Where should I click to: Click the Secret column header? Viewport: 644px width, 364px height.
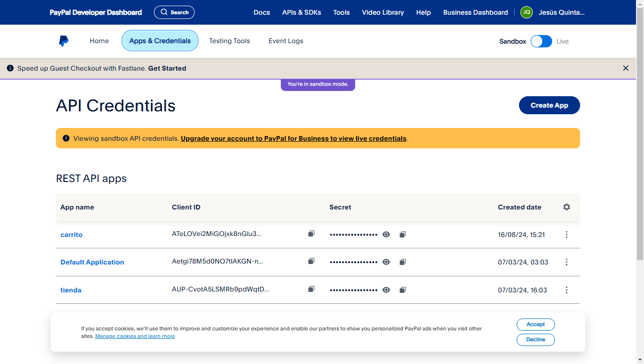[340, 207]
